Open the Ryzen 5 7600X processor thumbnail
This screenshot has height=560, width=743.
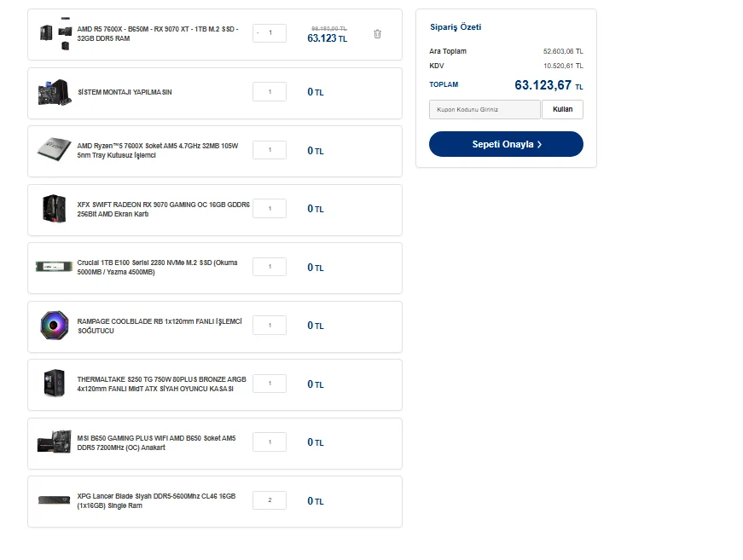(x=54, y=151)
